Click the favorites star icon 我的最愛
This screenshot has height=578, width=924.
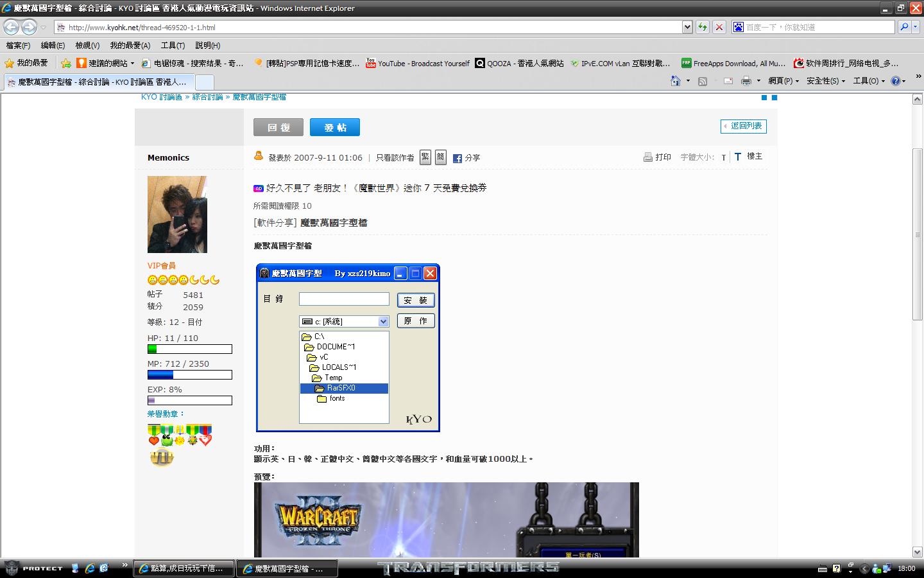pos(26,63)
